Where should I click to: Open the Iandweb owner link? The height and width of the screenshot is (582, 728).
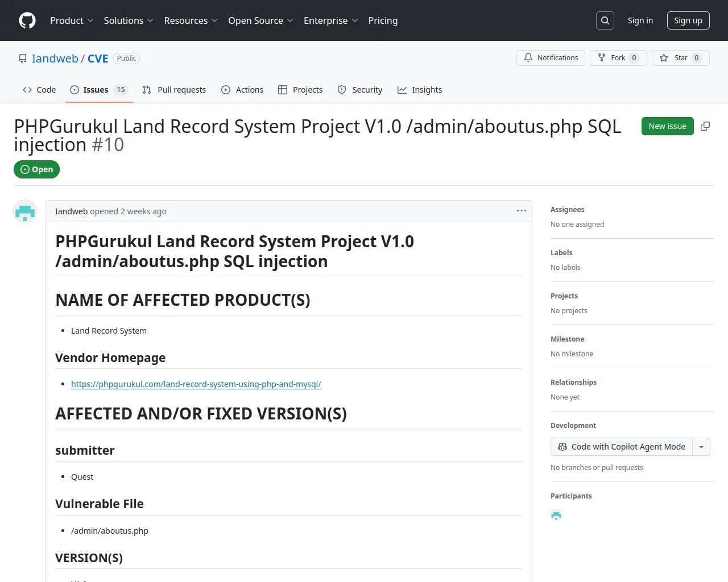click(55, 59)
